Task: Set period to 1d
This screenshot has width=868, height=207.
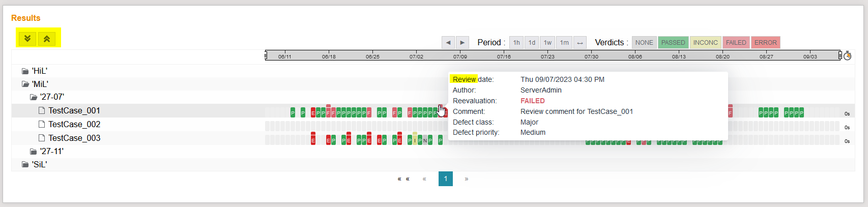Action: (532, 43)
